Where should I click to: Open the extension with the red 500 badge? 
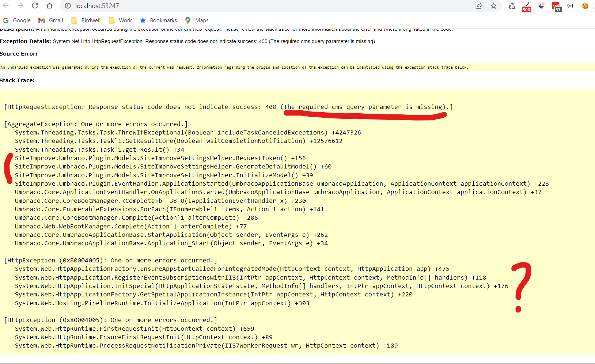pos(527,6)
